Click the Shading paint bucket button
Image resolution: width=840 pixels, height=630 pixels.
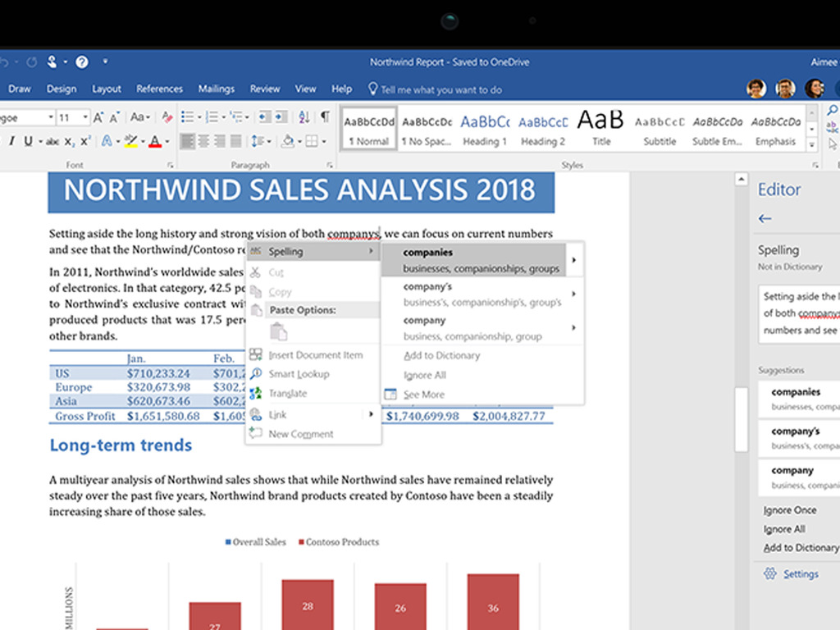coord(288,141)
